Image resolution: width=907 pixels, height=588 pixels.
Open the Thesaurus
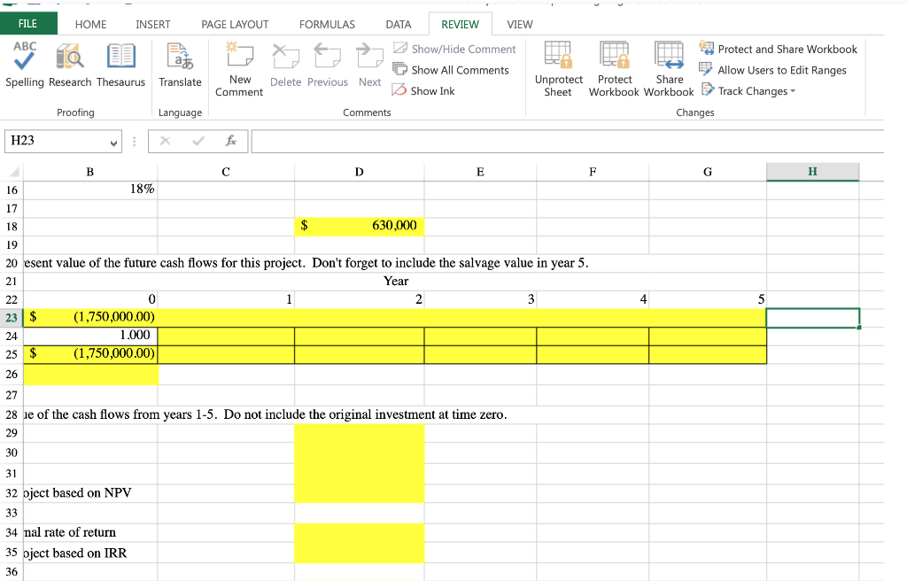120,65
